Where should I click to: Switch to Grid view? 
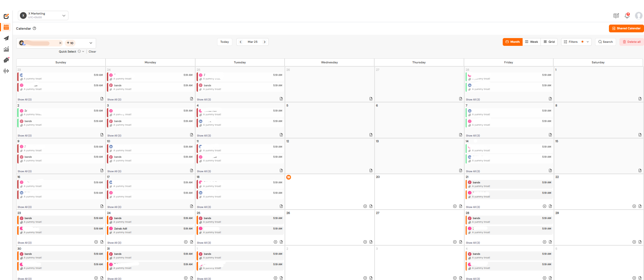click(x=549, y=42)
